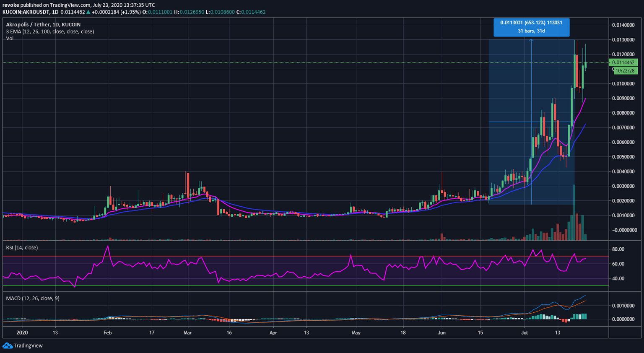Viewport: 644px width, 353px height.
Task: Click the 0.0070000 price axis label
Action: coord(623,127)
